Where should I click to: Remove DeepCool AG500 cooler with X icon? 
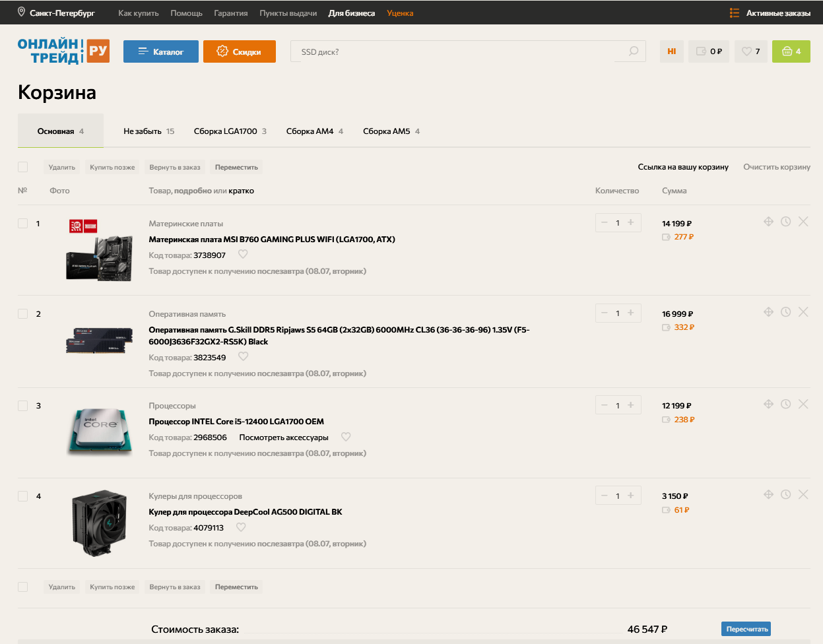pos(803,494)
